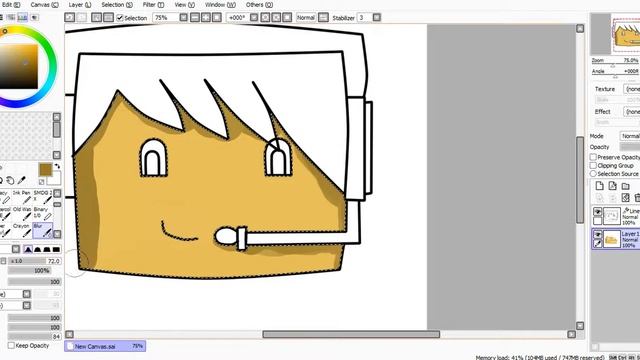This screenshot has height=360, width=640.
Task: Open the Texture dropdown
Action: [x=632, y=89]
